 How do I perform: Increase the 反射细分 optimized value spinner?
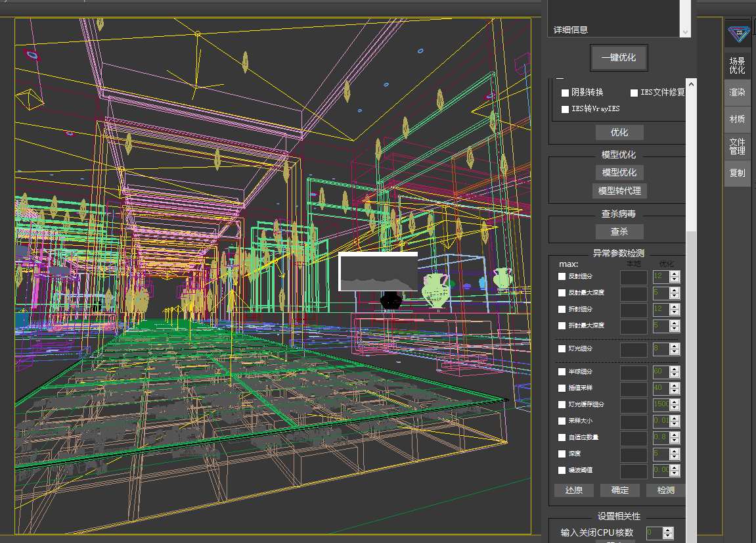[x=675, y=273]
